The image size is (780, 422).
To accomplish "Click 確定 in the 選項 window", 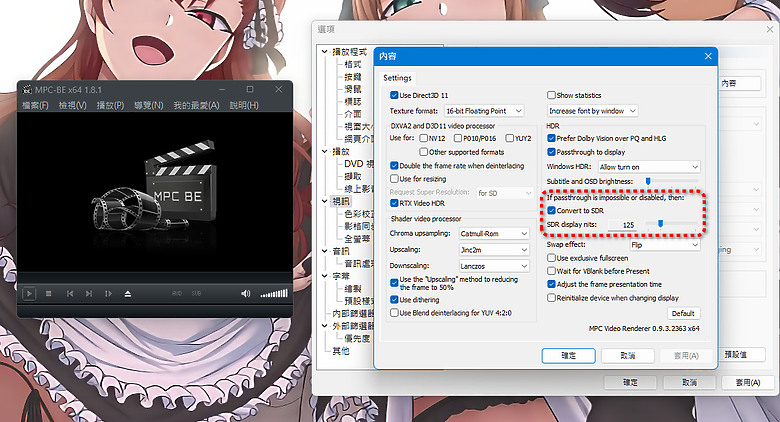I will [x=630, y=382].
